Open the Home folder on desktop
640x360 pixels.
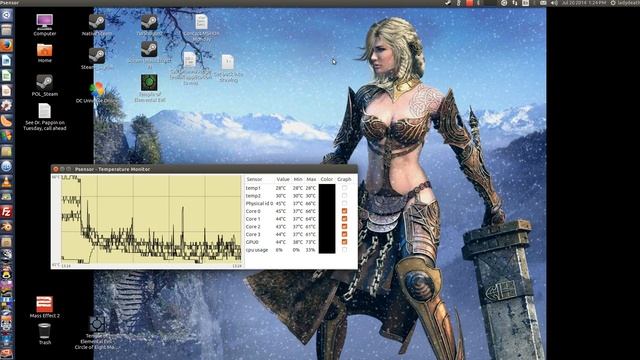[44, 53]
